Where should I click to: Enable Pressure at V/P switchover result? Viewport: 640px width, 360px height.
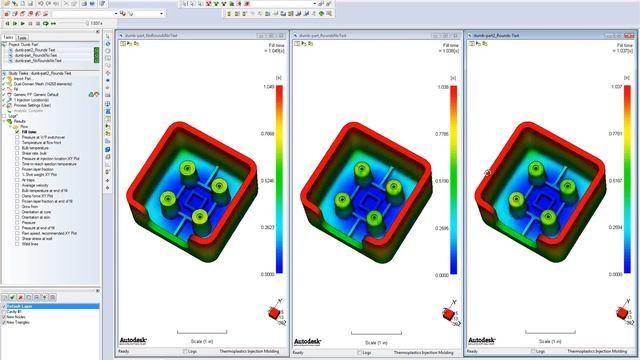(x=17, y=137)
